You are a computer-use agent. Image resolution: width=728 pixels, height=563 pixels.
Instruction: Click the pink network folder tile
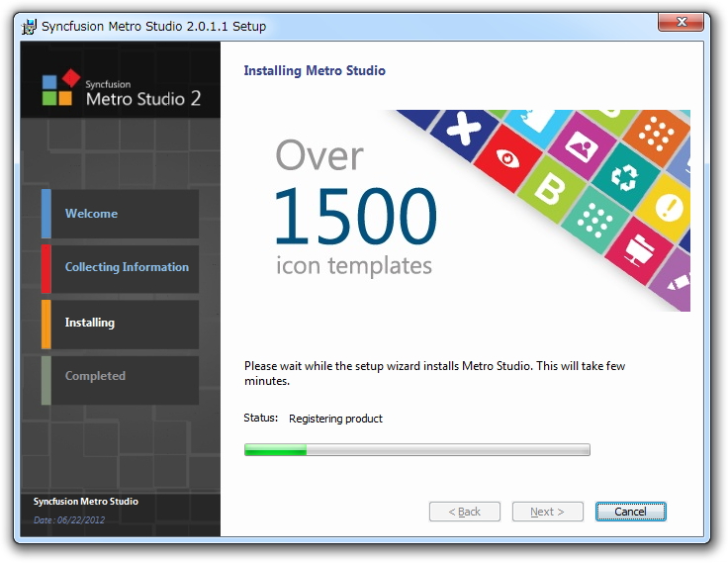(638, 251)
